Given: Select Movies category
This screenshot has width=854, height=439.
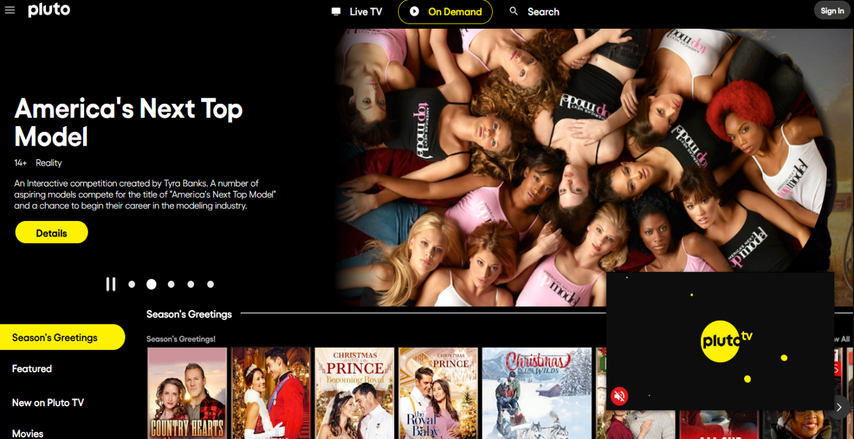Looking at the screenshot, I should click(x=28, y=434).
